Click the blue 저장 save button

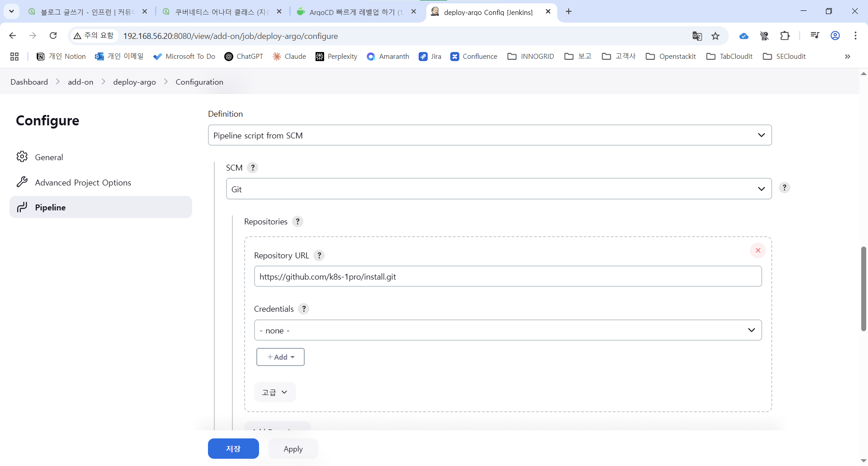pyautogui.click(x=233, y=449)
